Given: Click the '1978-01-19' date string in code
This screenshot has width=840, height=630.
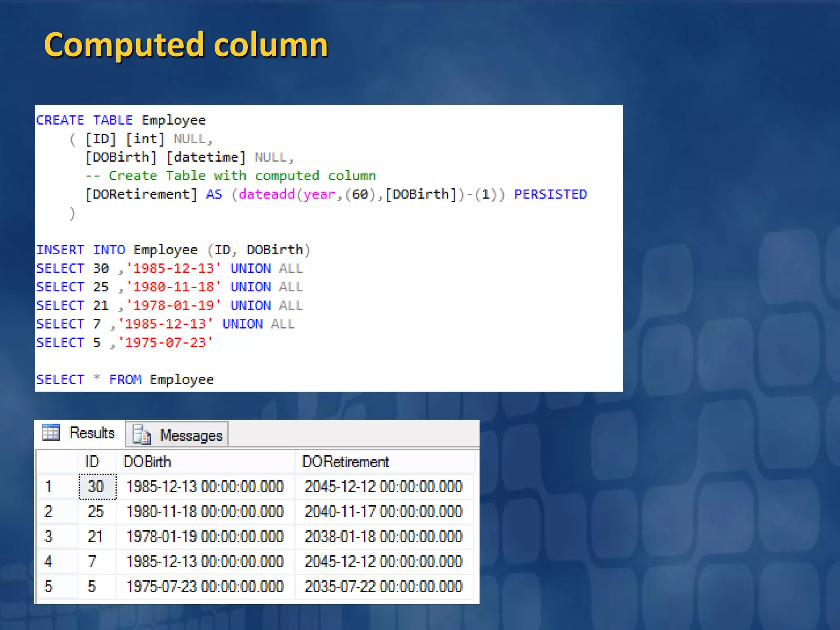Looking at the screenshot, I should pyautogui.click(x=173, y=305).
